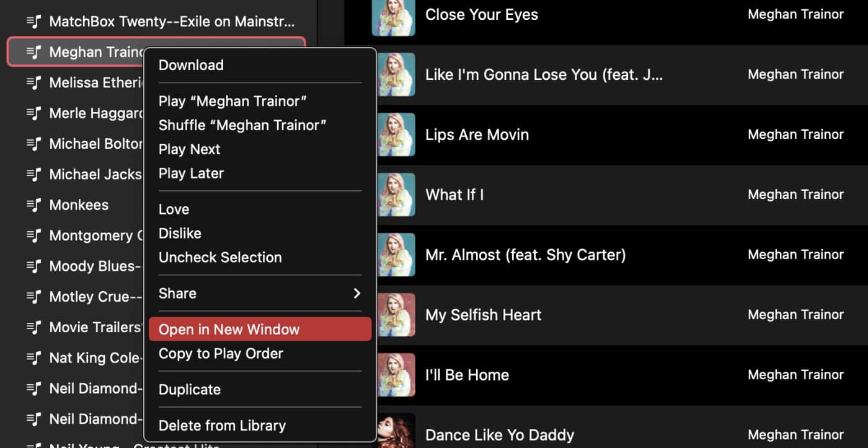Click the Monkees playlist icon

coord(34,204)
